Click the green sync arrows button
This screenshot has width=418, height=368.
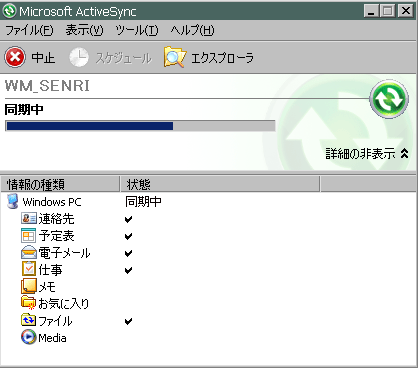(389, 99)
